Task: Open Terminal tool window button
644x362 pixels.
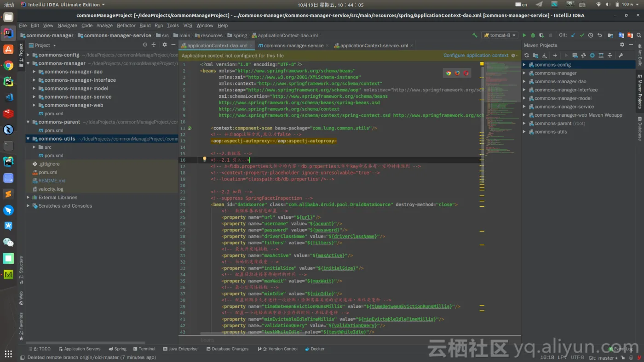Action: pyautogui.click(x=144, y=349)
